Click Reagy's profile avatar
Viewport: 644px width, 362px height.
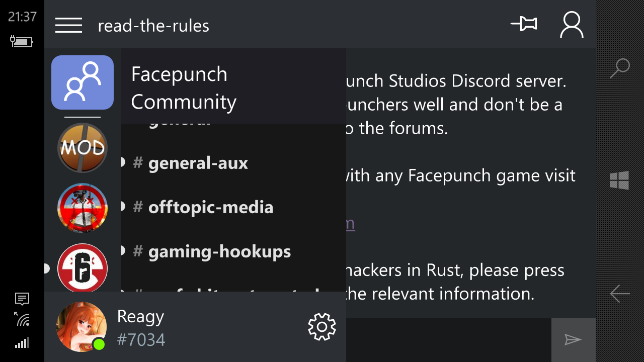(82, 327)
